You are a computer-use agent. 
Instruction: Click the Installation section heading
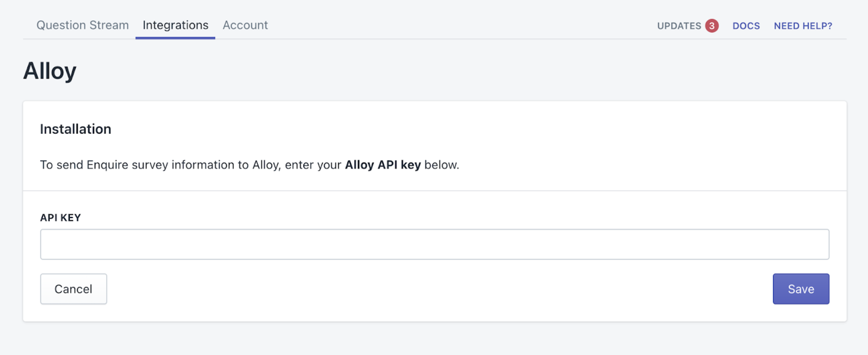[75, 129]
